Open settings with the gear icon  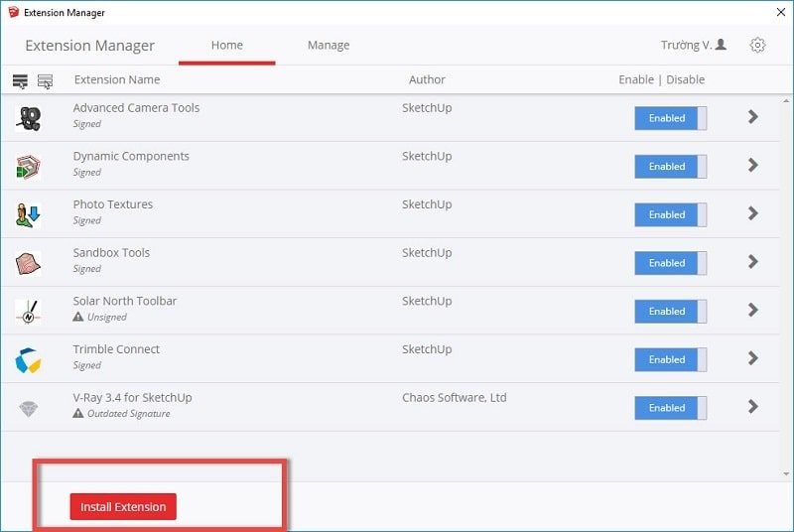tap(758, 46)
